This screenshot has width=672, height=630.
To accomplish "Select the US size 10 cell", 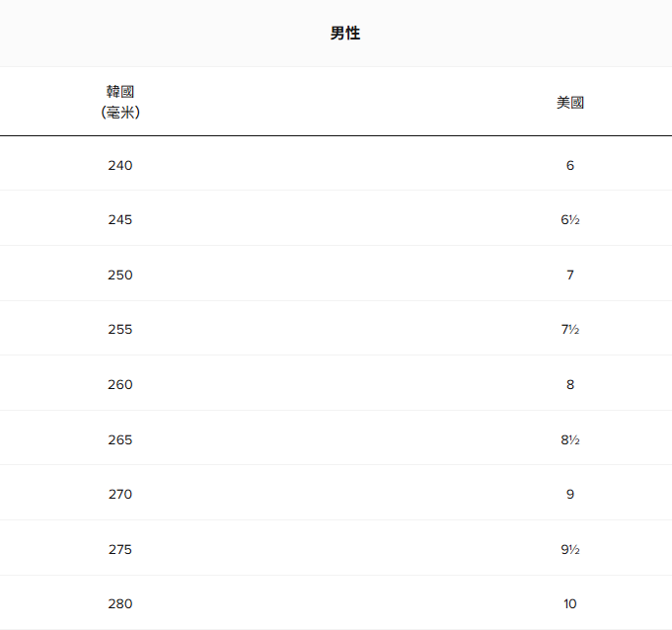I will coord(569,603).
